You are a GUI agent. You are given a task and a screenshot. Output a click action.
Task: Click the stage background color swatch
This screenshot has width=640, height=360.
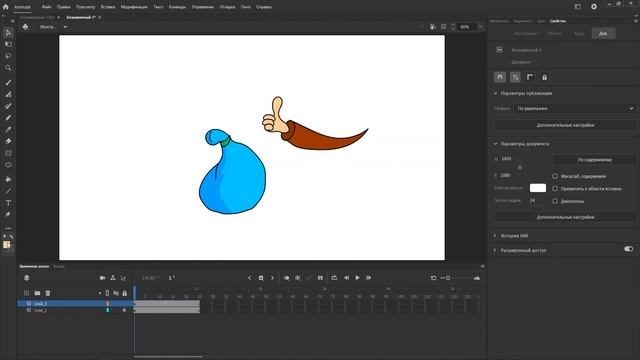538,188
